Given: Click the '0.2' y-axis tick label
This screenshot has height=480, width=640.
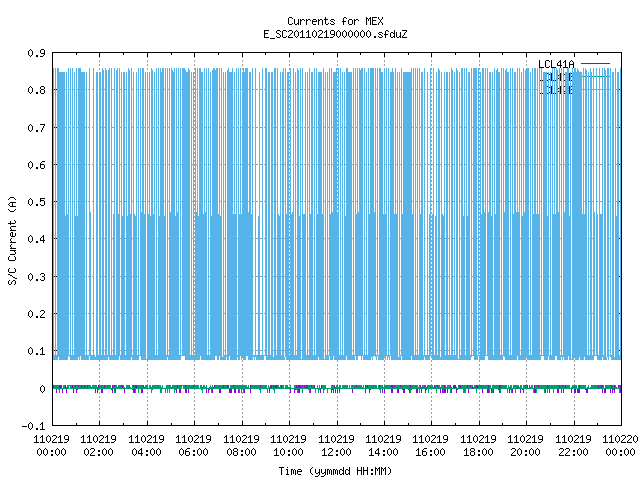Looking at the screenshot, I should click(x=36, y=314).
